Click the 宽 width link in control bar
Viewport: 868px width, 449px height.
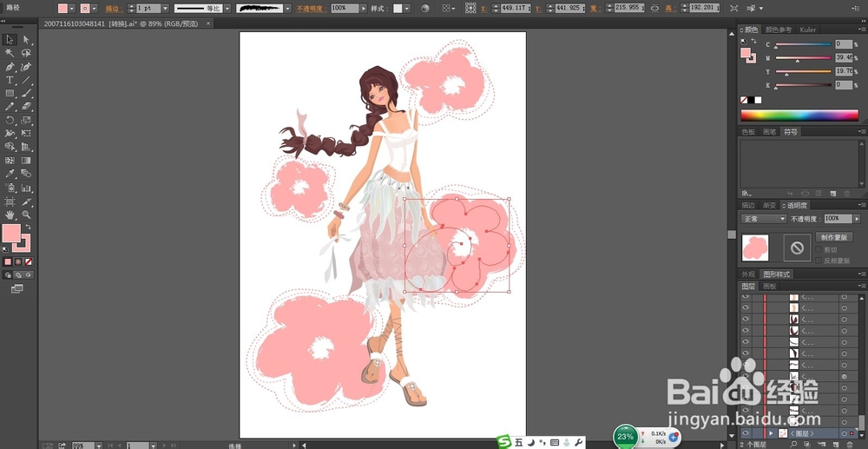coord(595,9)
